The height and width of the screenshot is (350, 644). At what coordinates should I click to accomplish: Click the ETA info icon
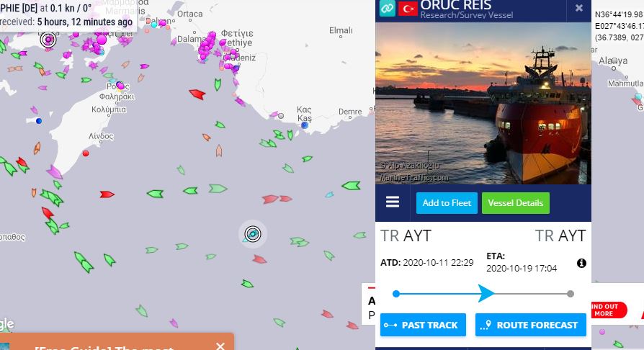581,263
